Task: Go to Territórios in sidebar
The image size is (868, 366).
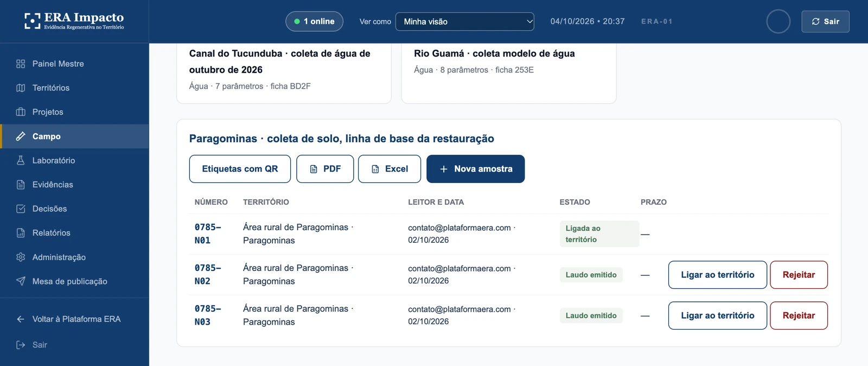Action: click(74, 88)
